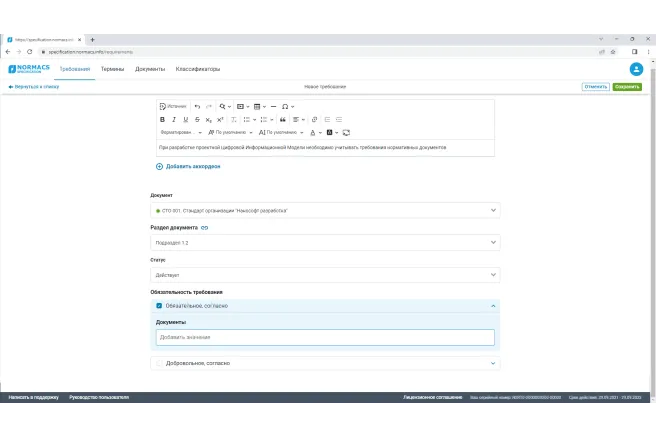Open the Классификаторы tab
This screenshot has width=656, height=436.
tap(198, 69)
